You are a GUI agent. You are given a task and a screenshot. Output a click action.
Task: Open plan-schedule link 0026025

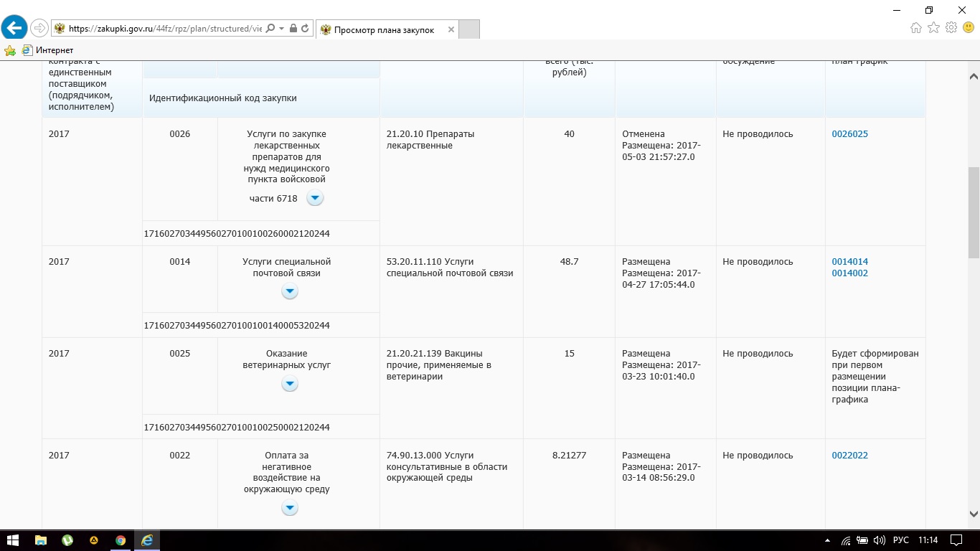click(849, 134)
